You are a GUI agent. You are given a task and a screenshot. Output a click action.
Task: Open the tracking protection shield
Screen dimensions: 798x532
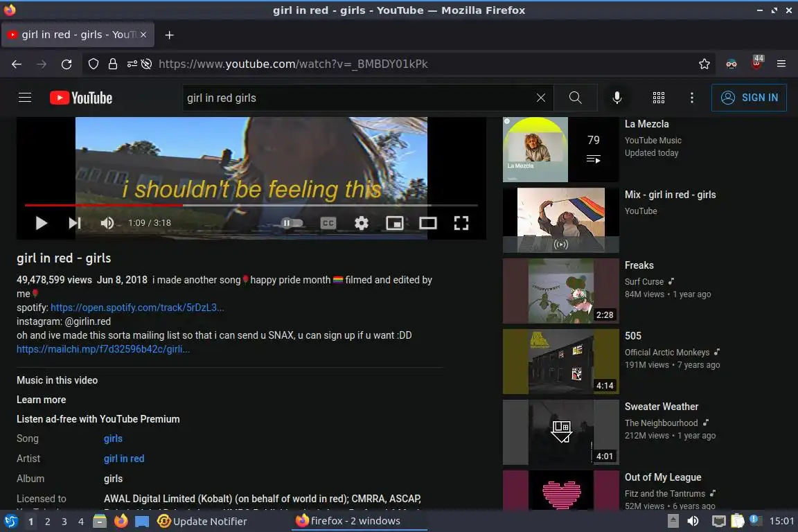(94, 64)
